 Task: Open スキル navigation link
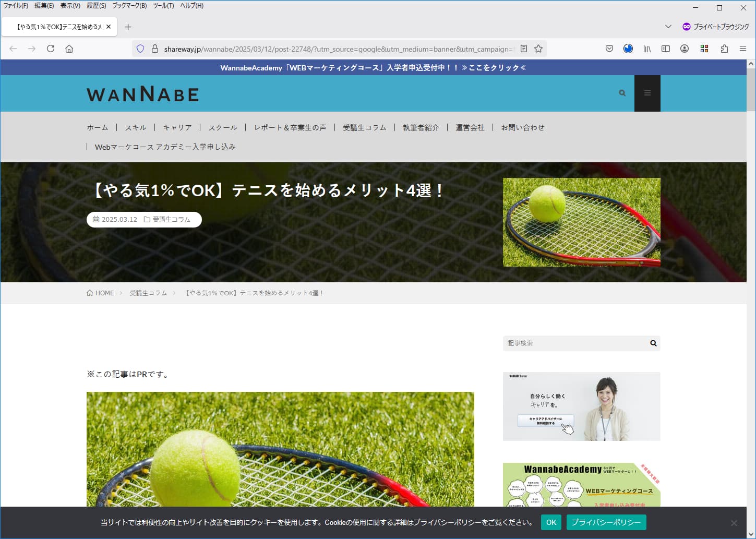[136, 127]
